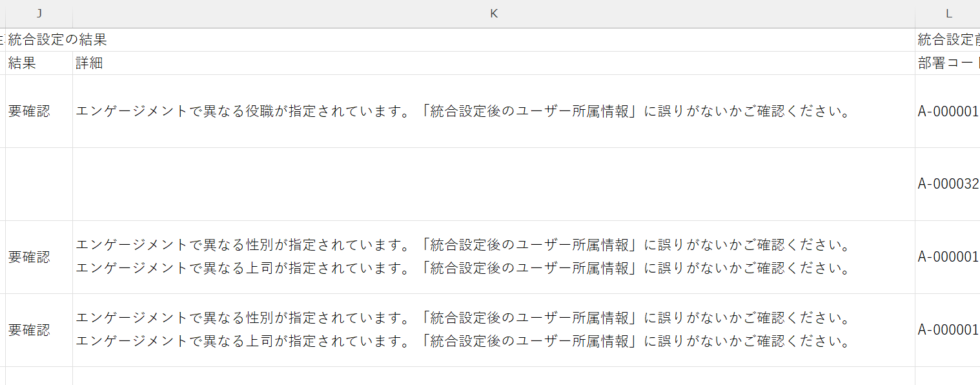The width and height of the screenshot is (980, 385).
Task: Click the 部署コー header cell in column L
Action: (x=948, y=63)
